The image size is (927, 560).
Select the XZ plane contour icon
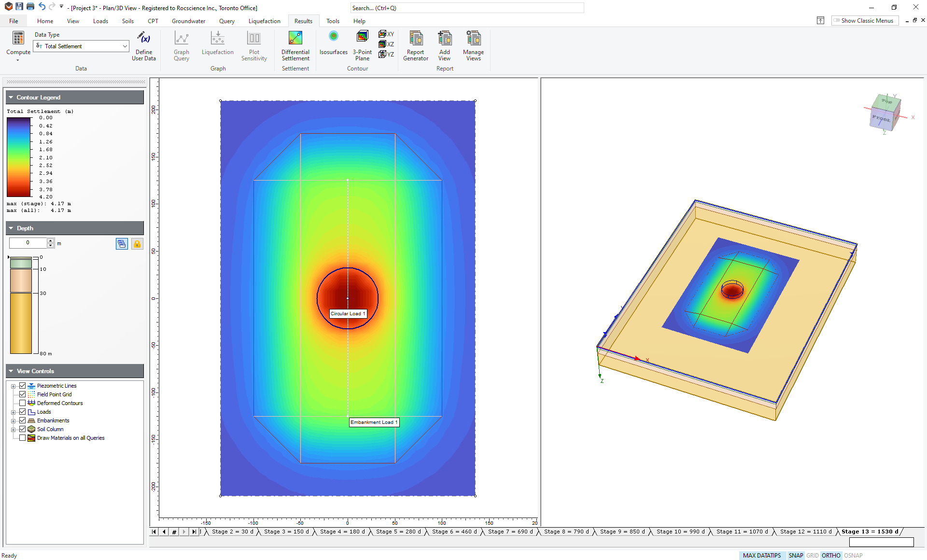coord(386,44)
